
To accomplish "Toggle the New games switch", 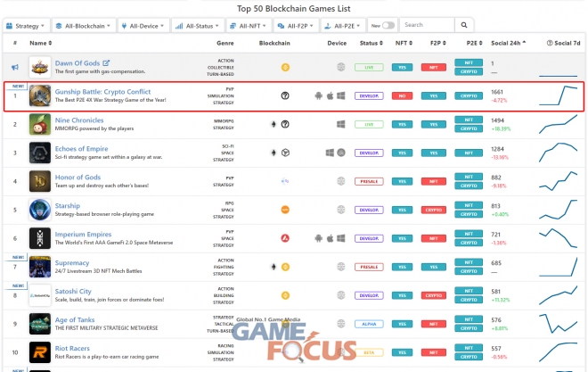I will click(x=388, y=26).
